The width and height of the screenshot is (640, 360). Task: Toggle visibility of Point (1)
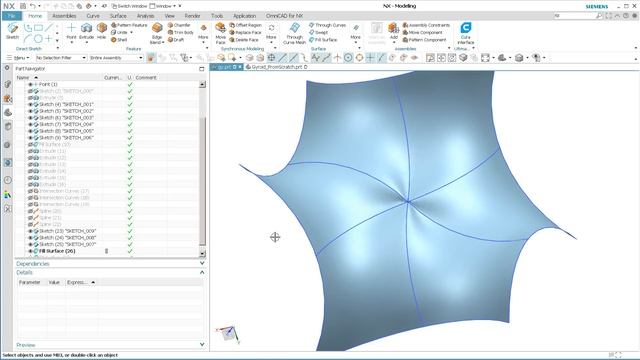[30, 84]
